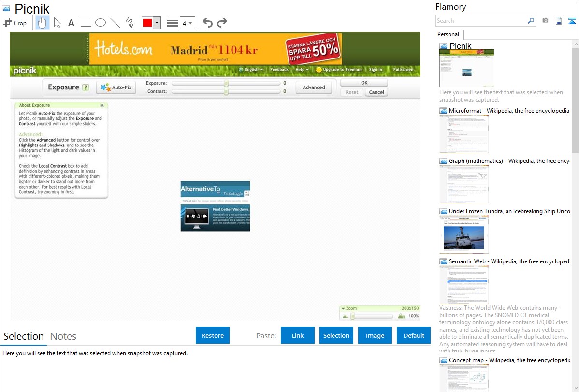Screen dimensions: 579x392
Task: Click the Reset button in the Exposure bar
Action: tap(352, 92)
